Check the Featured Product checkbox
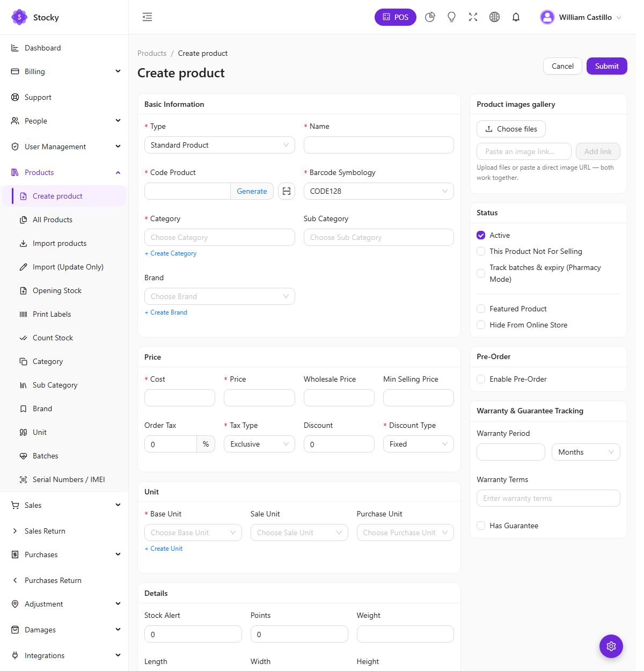The image size is (644, 671). click(481, 309)
